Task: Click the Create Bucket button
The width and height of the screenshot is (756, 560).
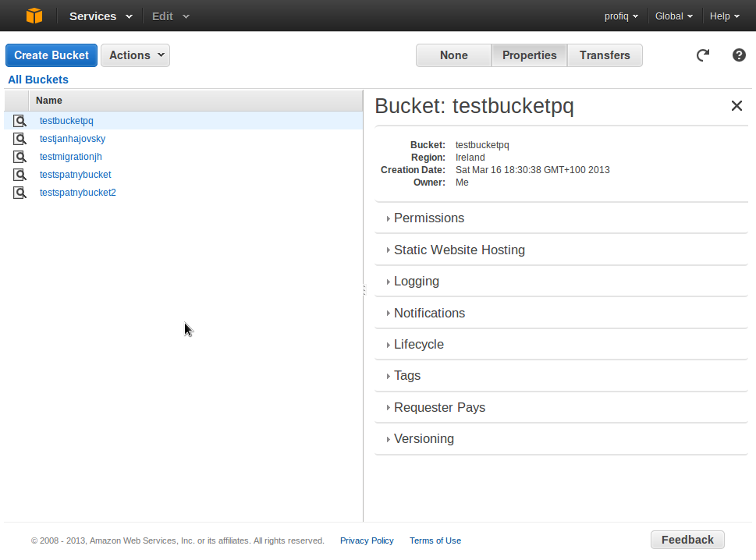Action: 51,55
